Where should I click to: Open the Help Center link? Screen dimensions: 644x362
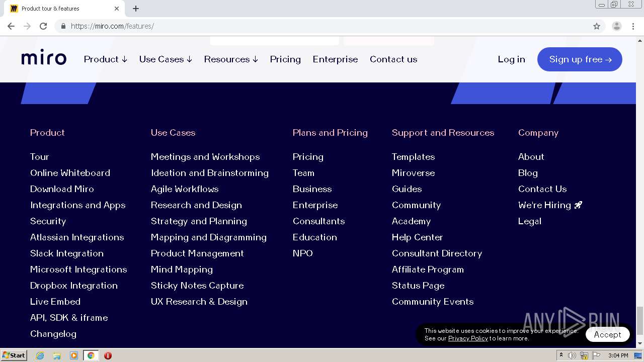coord(417,237)
